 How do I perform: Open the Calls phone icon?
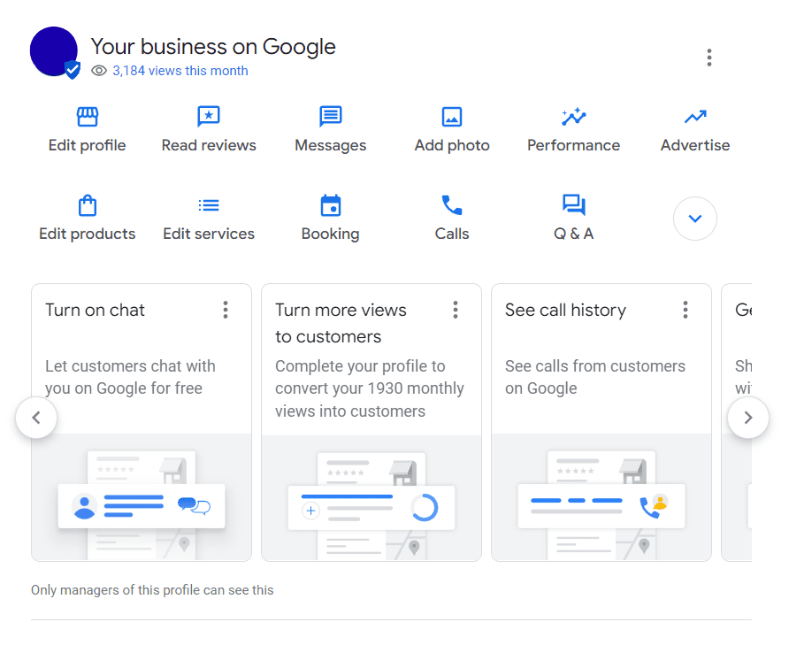(x=452, y=205)
